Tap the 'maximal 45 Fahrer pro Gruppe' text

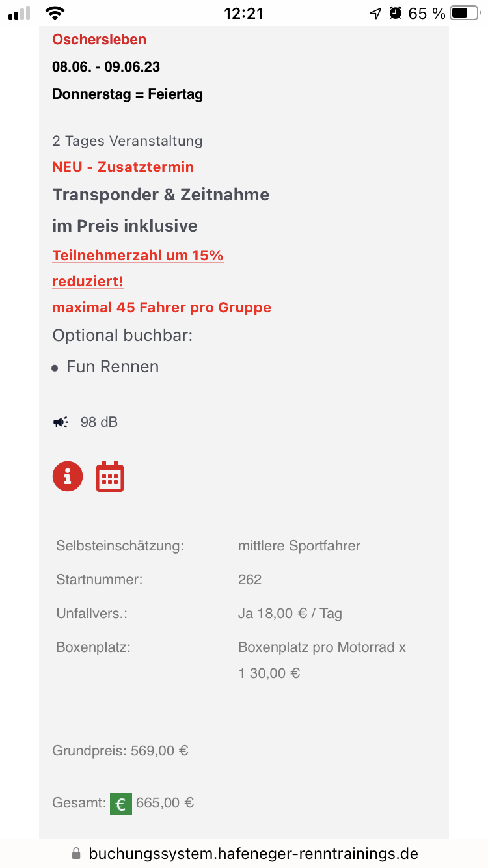click(x=162, y=307)
